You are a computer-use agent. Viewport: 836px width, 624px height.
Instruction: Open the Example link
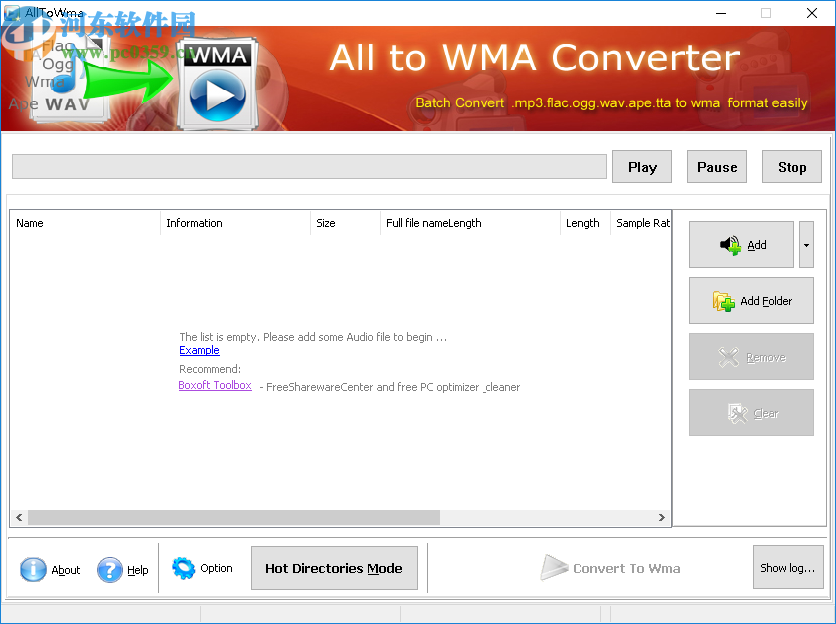pyautogui.click(x=198, y=350)
